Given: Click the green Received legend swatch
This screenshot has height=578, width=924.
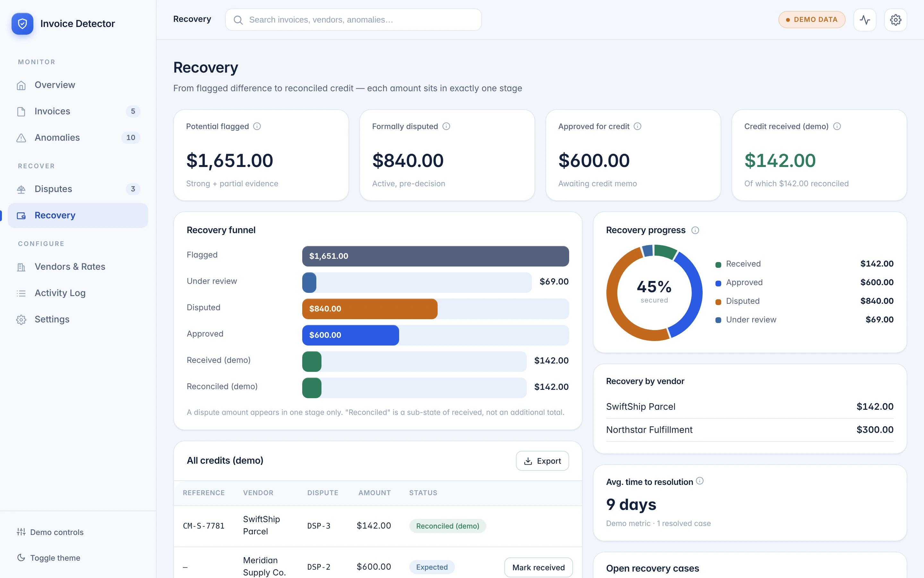Looking at the screenshot, I should pos(718,265).
